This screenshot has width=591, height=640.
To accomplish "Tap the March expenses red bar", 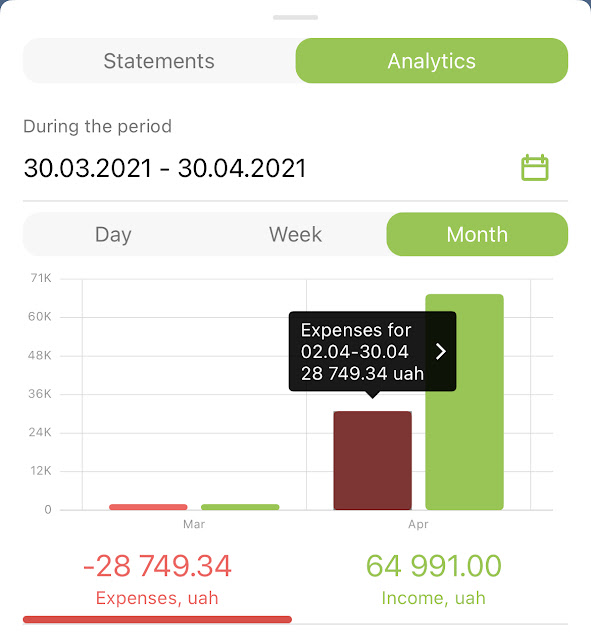I will [x=148, y=507].
